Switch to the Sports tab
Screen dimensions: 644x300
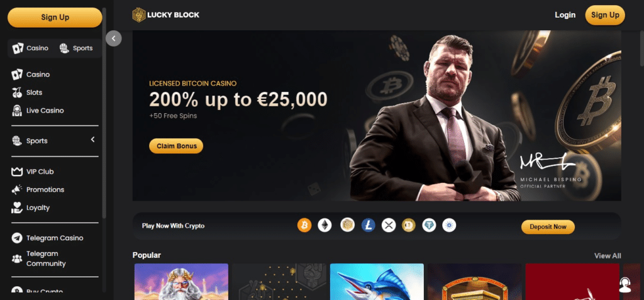[x=76, y=48]
